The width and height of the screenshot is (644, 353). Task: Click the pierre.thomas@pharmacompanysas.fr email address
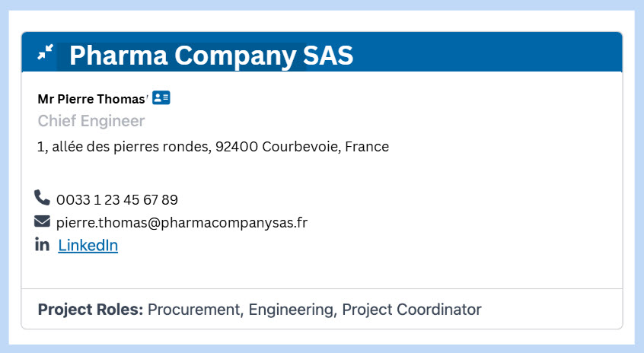coord(181,223)
